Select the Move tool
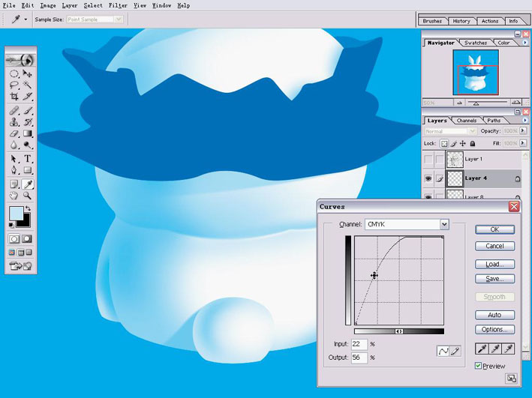532x398 pixels. pos(28,73)
